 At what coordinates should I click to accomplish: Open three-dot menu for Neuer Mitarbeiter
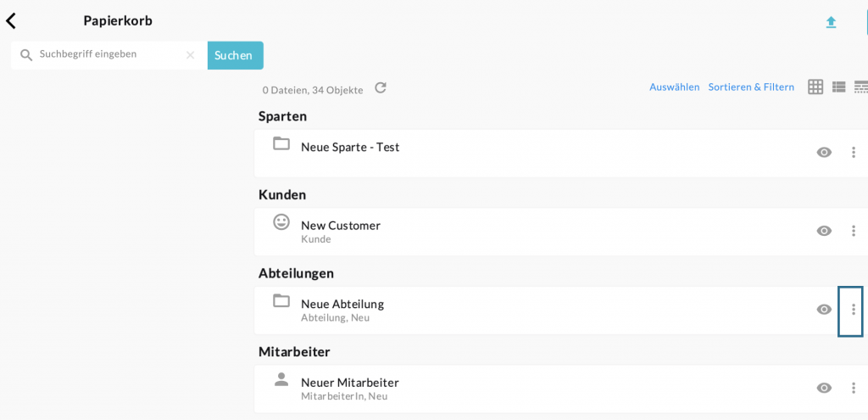[854, 388]
